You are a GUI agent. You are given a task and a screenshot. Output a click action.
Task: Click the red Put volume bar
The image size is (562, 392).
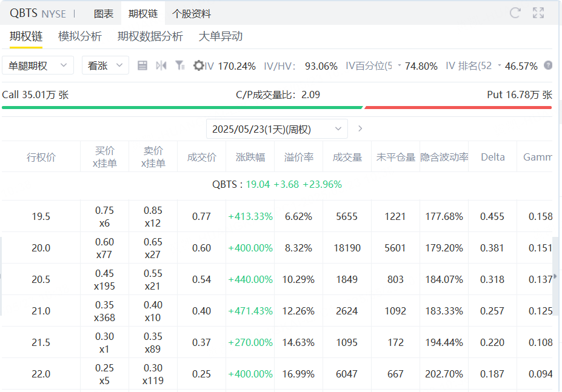click(x=458, y=107)
